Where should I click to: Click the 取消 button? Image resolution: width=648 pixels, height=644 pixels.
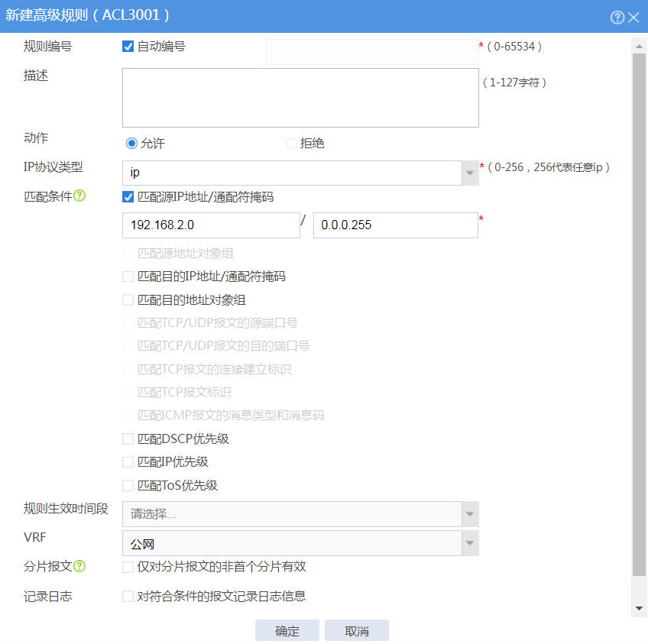[357, 631]
